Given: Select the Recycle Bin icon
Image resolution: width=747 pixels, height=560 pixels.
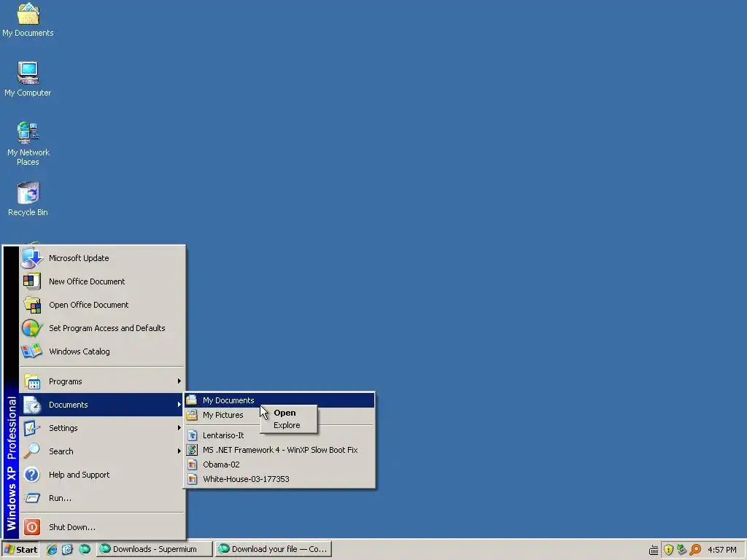Looking at the screenshot, I should pos(28,199).
